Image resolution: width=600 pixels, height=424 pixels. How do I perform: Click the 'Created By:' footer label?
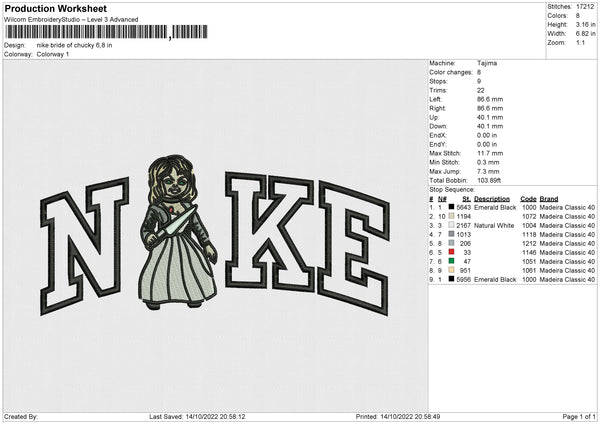point(21,417)
